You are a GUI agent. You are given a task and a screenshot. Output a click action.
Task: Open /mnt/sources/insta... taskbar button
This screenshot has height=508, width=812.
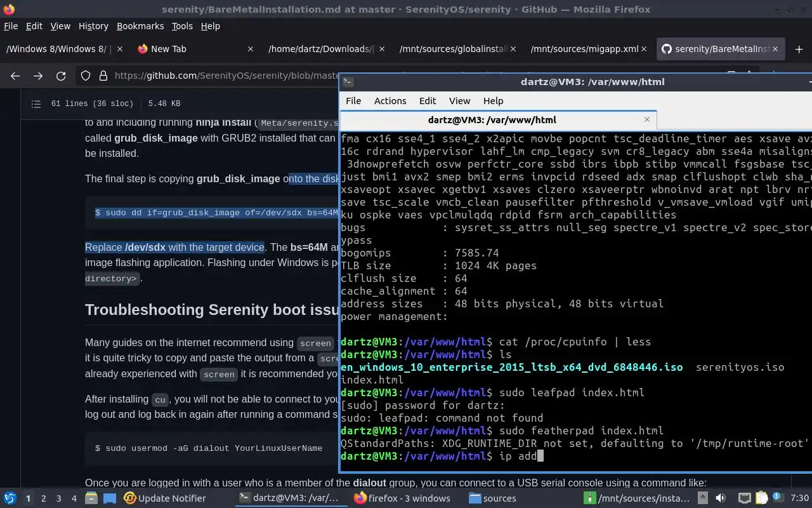coord(638,498)
